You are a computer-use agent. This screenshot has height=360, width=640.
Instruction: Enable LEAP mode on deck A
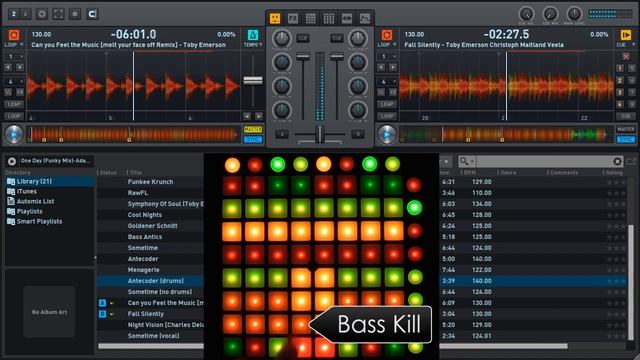pos(14,104)
